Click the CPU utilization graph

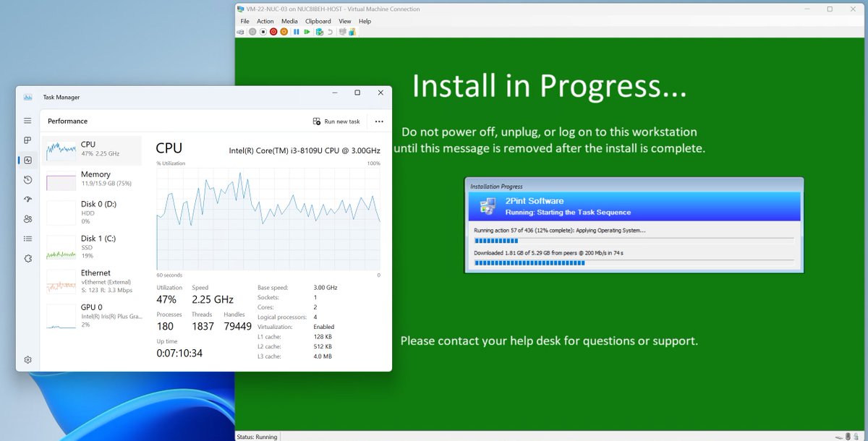268,217
